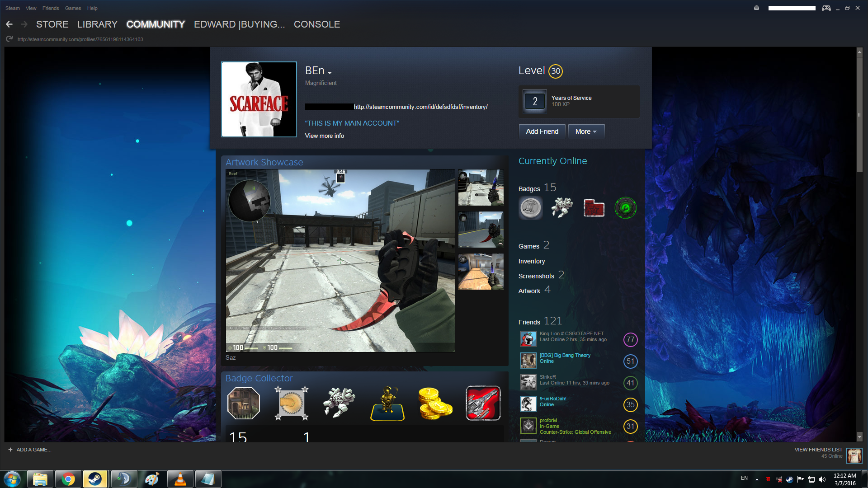Click the page vertical scrollbar thumb

coord(859,114)
